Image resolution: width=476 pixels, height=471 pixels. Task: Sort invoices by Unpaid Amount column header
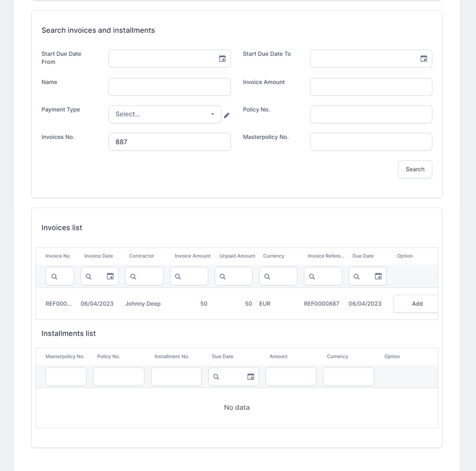[237, 256]
